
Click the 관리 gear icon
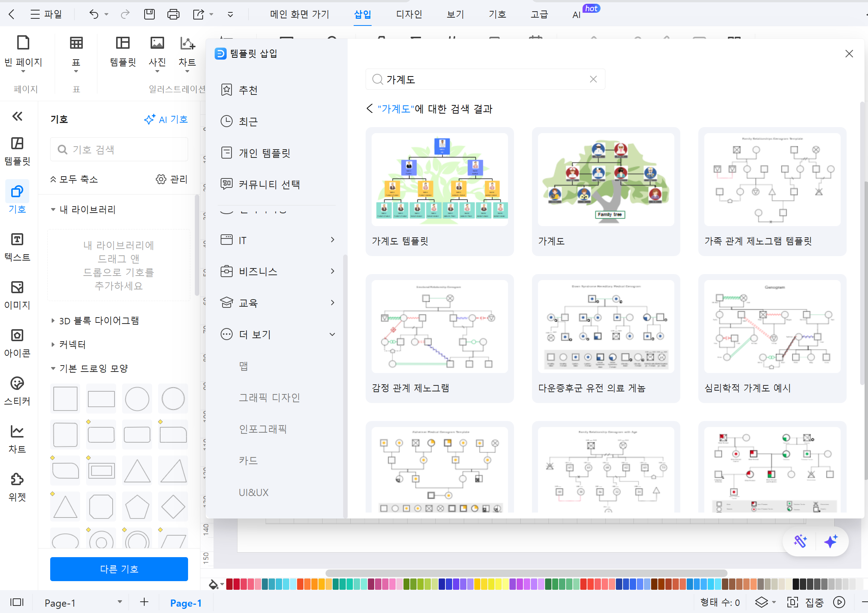161,179
